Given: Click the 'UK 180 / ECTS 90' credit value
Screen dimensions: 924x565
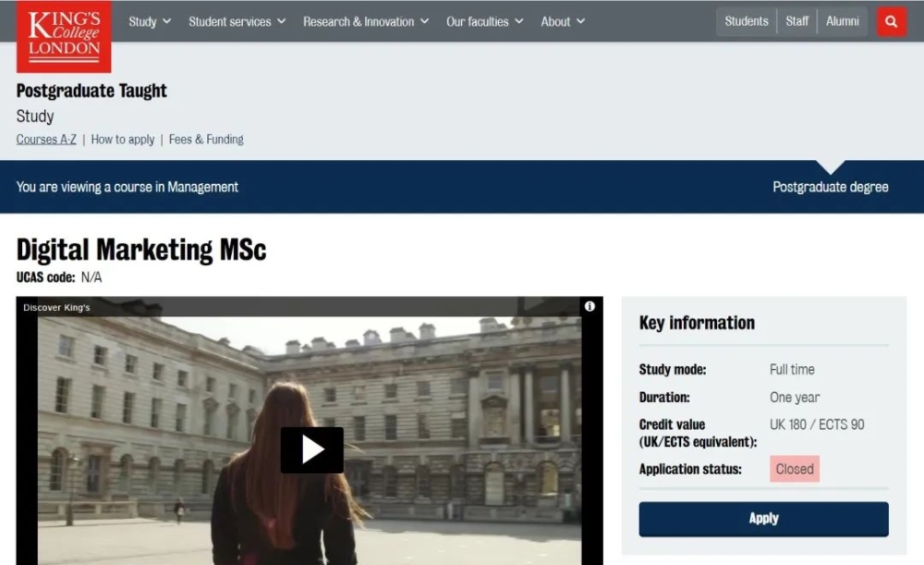Looking at the screenshot, I should pos(817,424).
